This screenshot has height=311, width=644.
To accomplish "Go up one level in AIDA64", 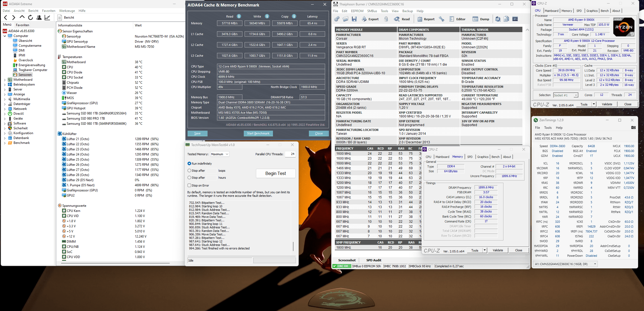I will point(22,18).
